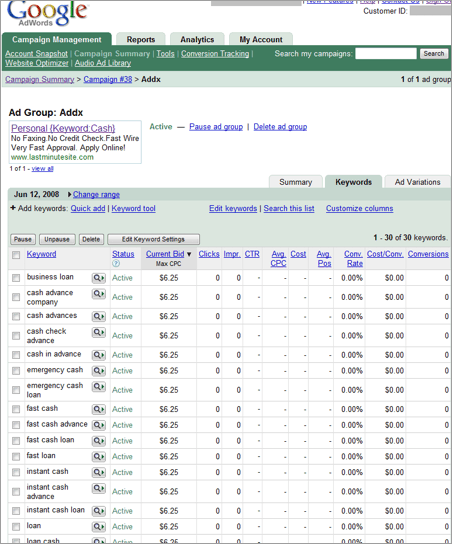Viewport: 452px width, 544px height.
Task: Click Edit Keyword Settings button
Action: point(153,239)
